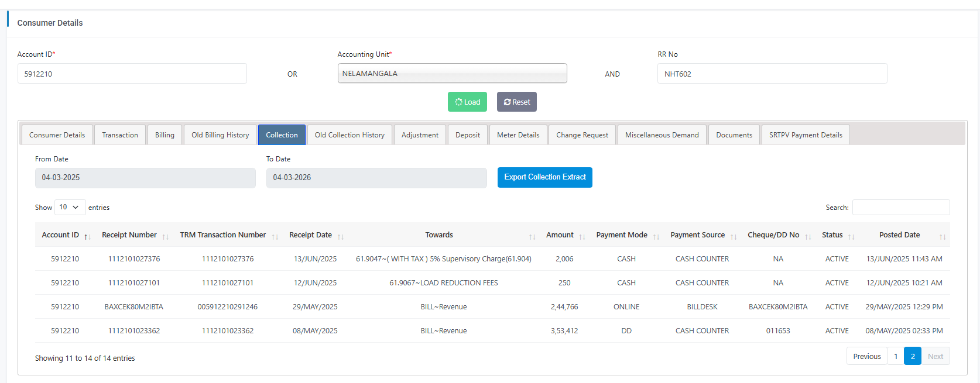Open SRTPV Payment Details tab
Viewport: 980px width, 383px height.
(806, 135)
